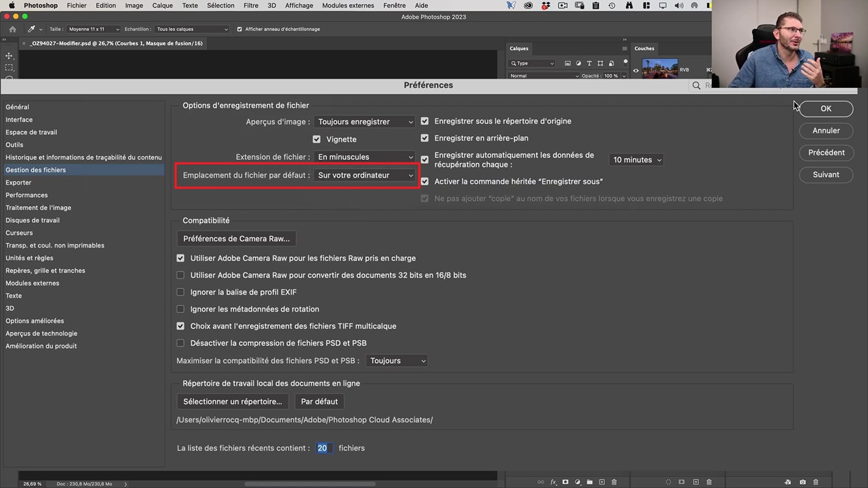Open the Affichage menu
This screenshot has width=868, height=488.
pyautogui.click(x=299, y=5)
